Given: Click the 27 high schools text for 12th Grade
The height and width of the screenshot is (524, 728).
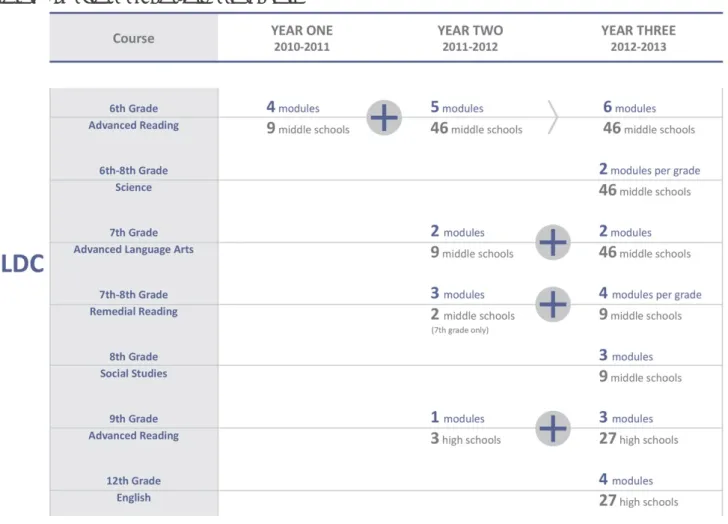Looking at the screenshot, I should click(x=638, y=501).
